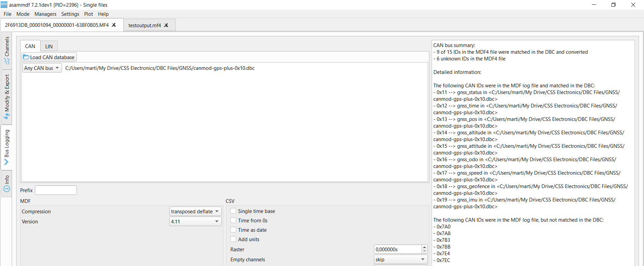The image size is (644, 266).
Task: Click the loaded DBC file path canmod-gps-plus-0x10.dbc
Action: pyautogui.click(x=160, y=68)
